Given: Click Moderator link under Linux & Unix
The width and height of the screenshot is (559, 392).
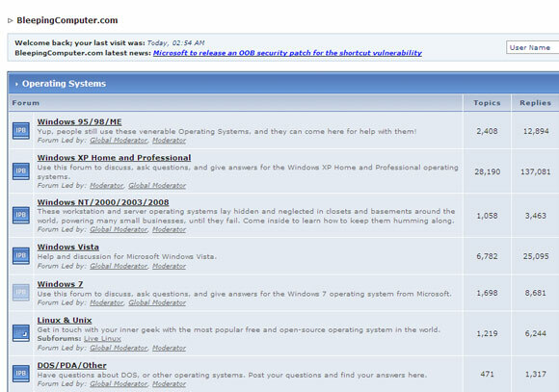Looking at the screenshot, I should 170,348.
